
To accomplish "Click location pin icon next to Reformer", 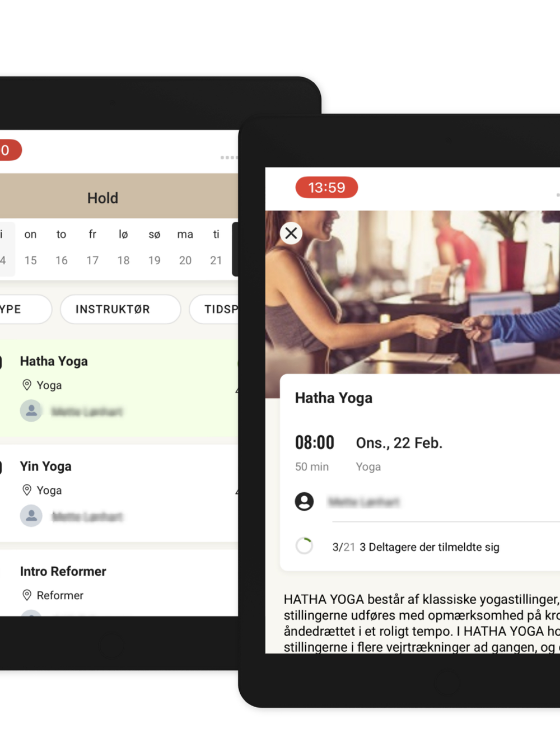I will tap(26, 595).
